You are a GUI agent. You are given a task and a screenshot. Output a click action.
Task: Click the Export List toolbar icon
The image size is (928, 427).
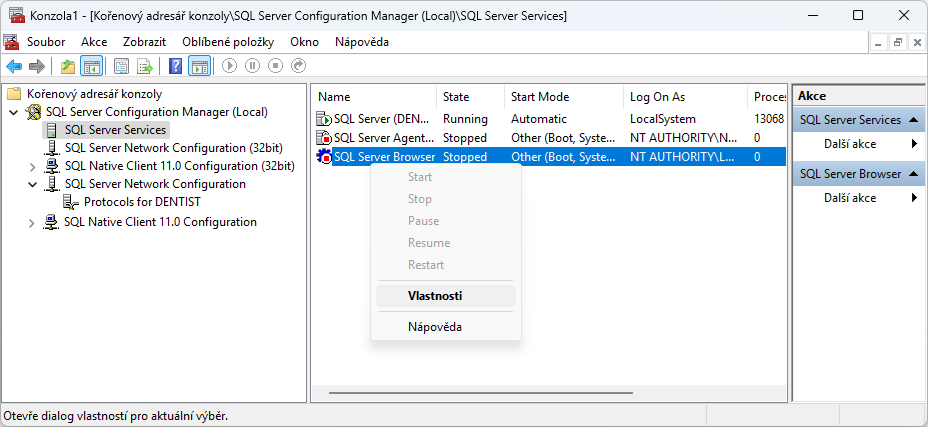click(x=145, y=66)
